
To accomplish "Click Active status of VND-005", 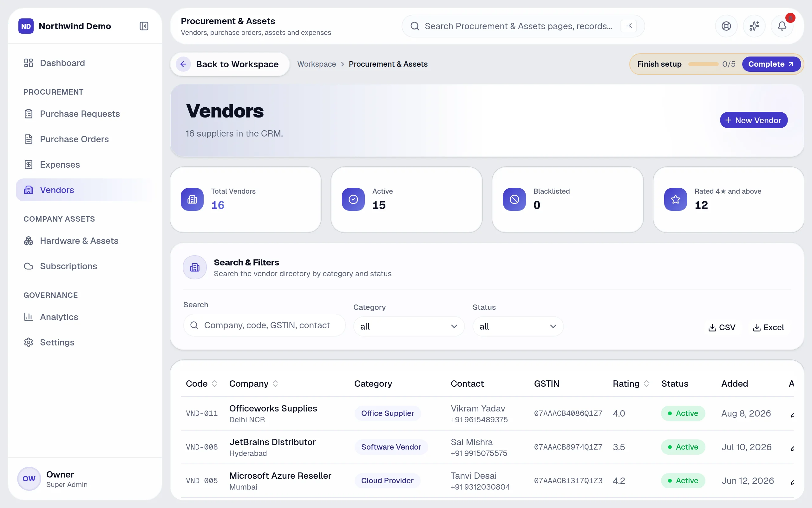I will tap(683, 480).
